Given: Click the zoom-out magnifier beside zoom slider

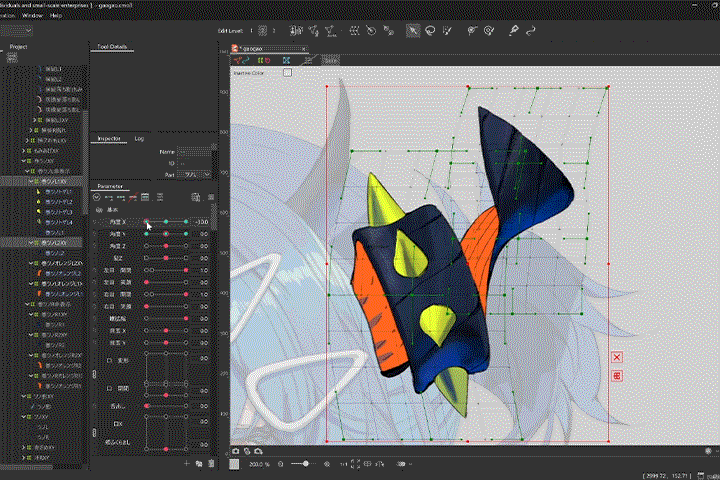Looking at the screenshot, I should point(281,464).
